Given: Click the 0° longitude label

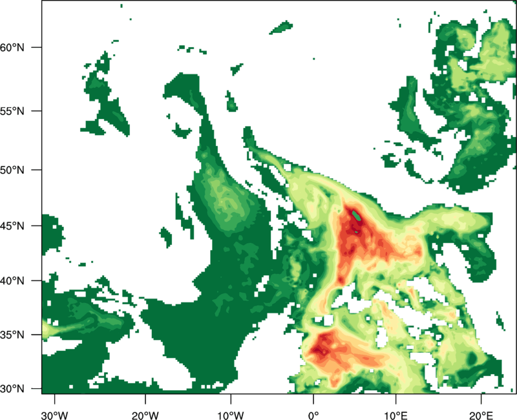Looking at the screenshot, I should tap(313, 415).
